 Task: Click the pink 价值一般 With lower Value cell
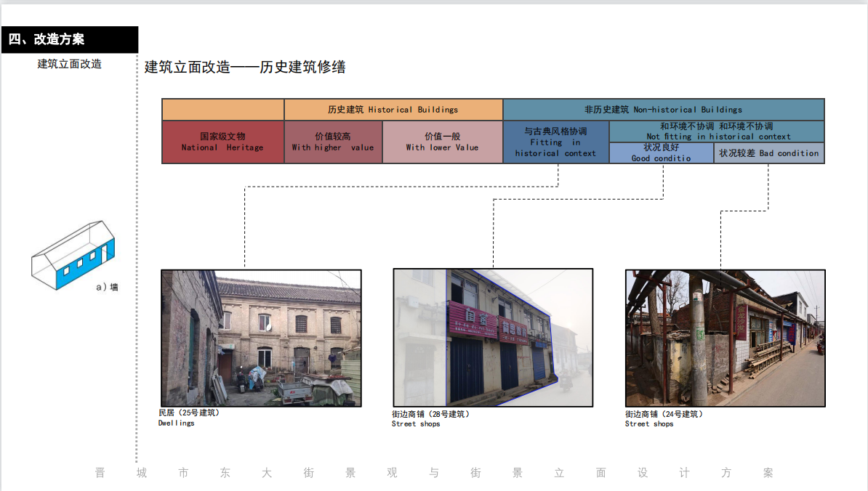click(442, 142)
